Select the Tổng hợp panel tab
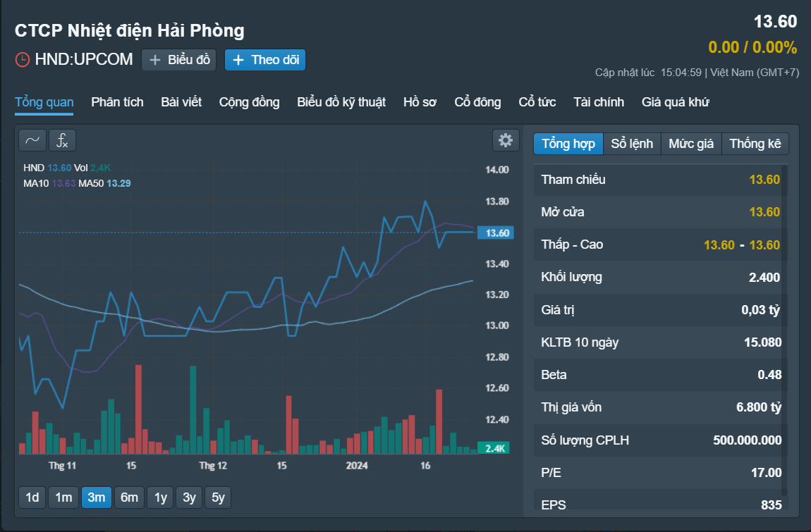Screen dimensions: 811x532 click(x=568, y=144)
